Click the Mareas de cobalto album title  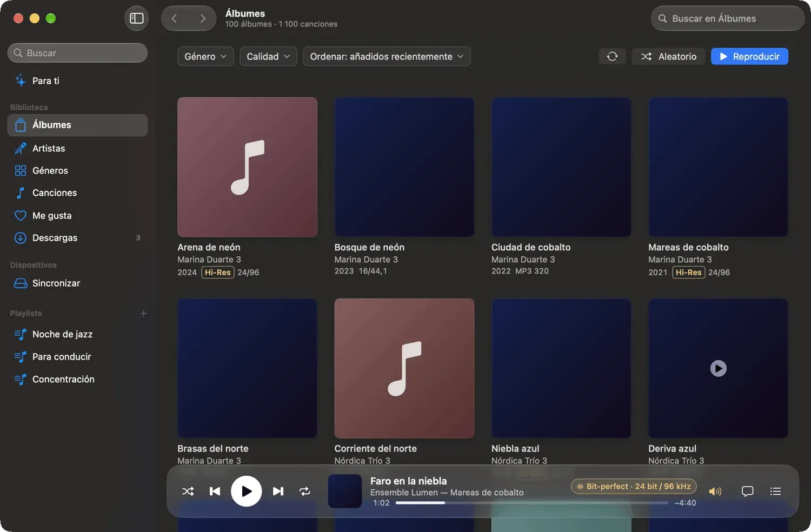point(688,247)
